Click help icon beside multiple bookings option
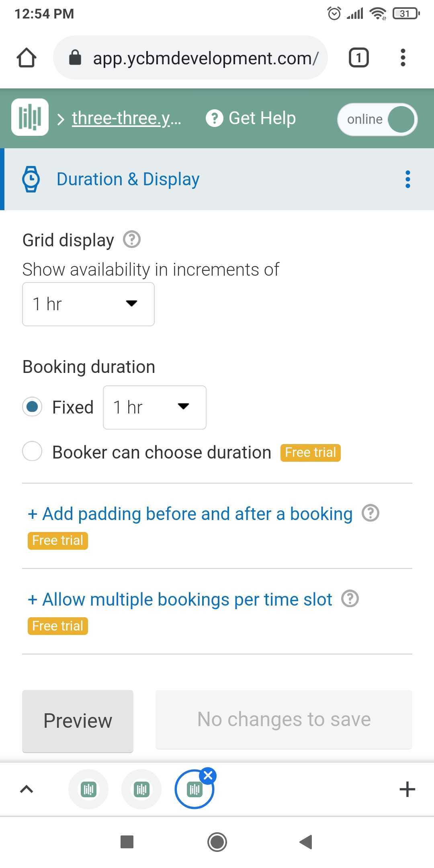 (x=350, y=599)
